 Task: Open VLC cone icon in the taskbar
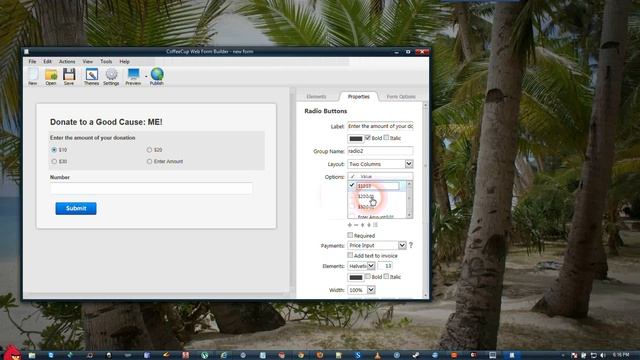point(378,356)
